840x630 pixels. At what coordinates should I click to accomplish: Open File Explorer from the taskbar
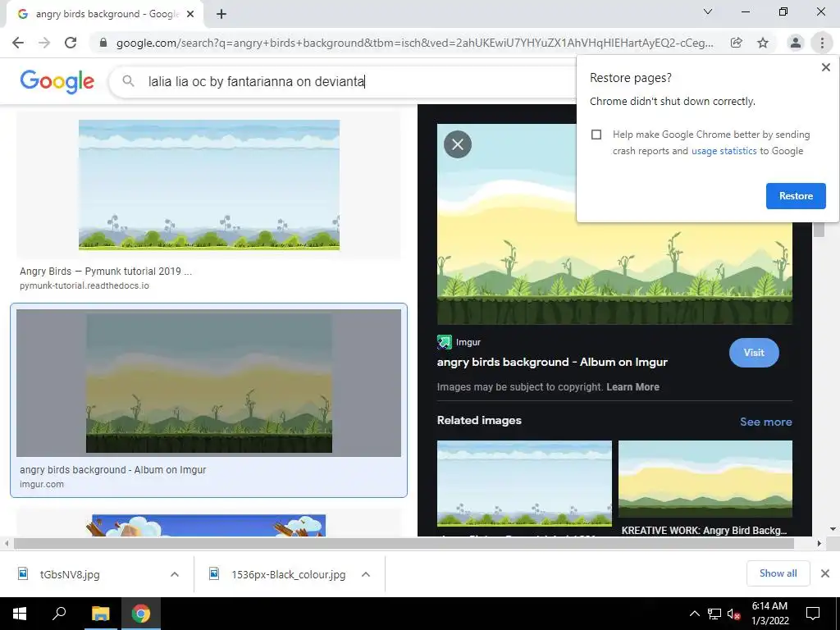pyautogui.click(x=100, y=614)
